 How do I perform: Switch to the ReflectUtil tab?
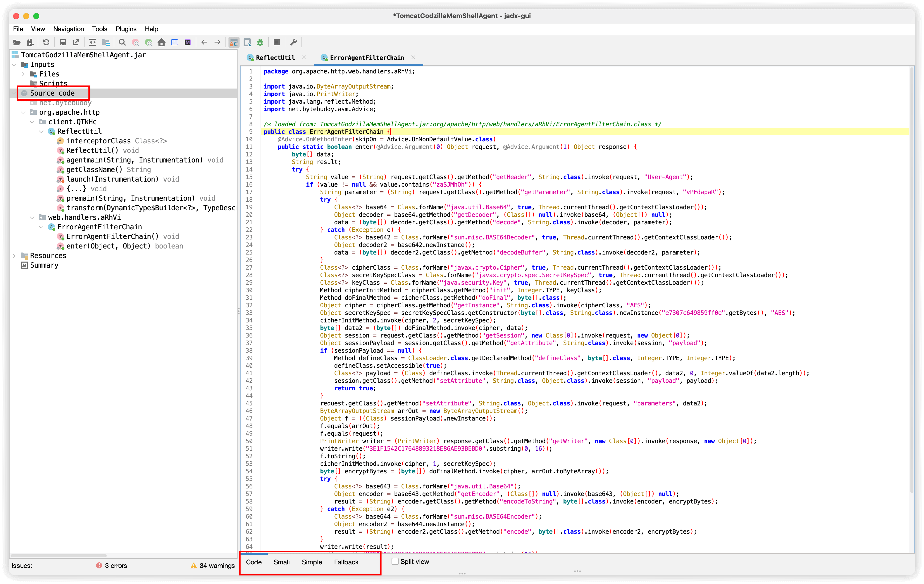tap(275, 58)
